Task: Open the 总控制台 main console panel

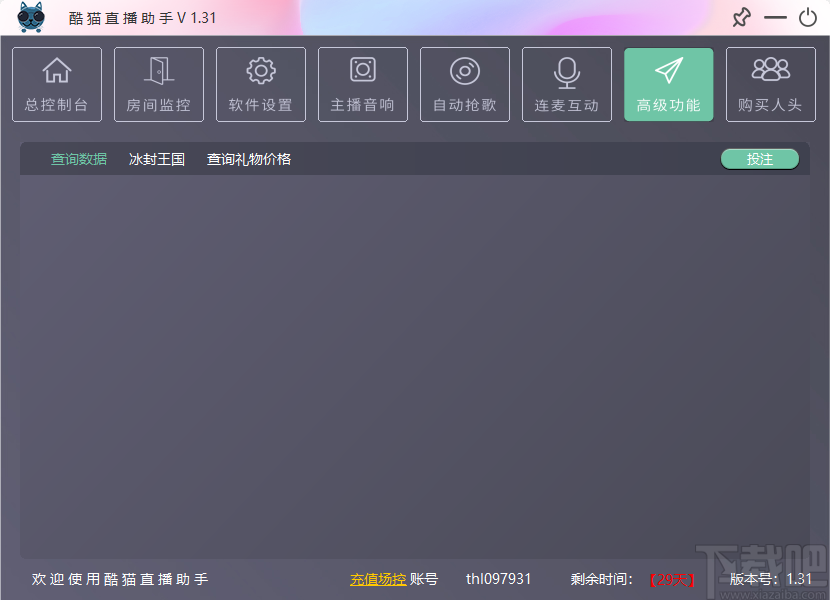Action: 57,84
